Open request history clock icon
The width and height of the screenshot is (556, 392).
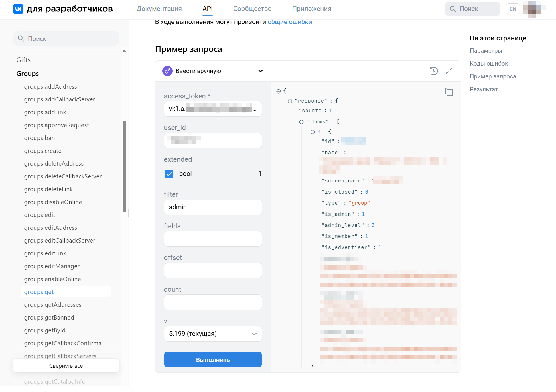pyautogui.click(x=434, y=71)
